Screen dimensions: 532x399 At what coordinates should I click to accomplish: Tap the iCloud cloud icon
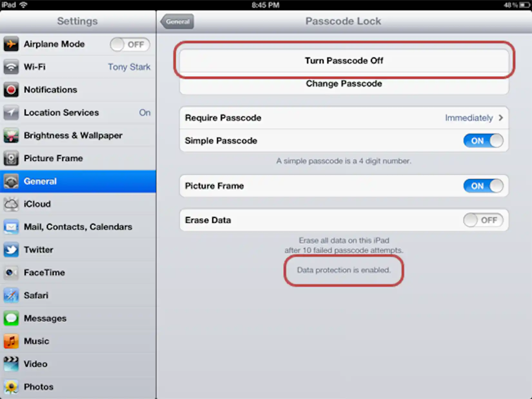tap(11, 204)
